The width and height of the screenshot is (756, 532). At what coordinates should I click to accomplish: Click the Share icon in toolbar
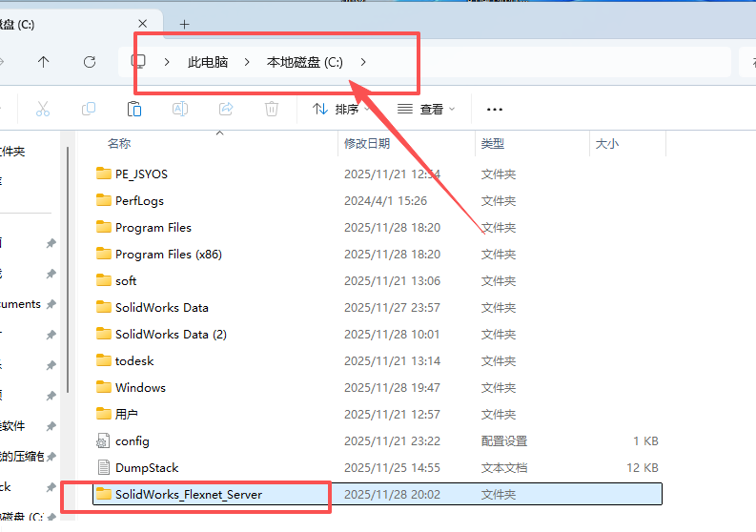pos(226,109)
